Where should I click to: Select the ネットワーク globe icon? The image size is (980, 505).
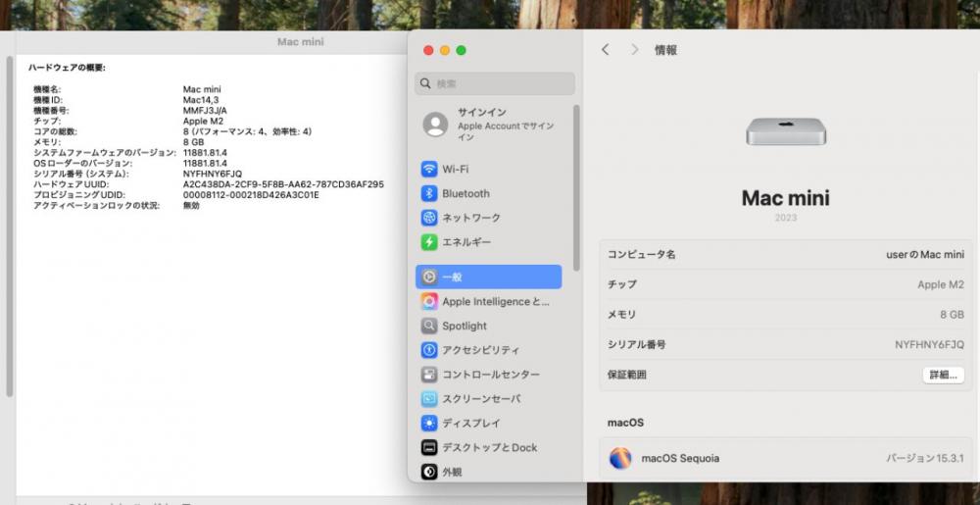(x=429, y=218)
